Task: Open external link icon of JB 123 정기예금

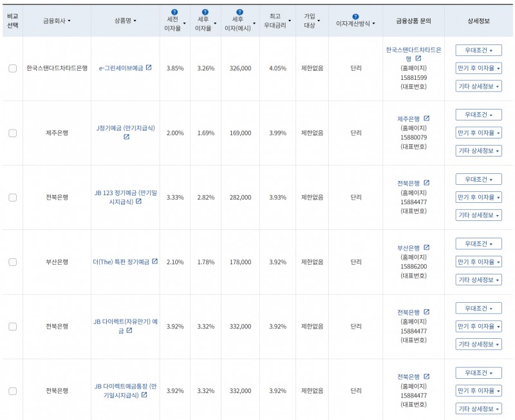Action: pyautogui.click(x=138, y=201)
